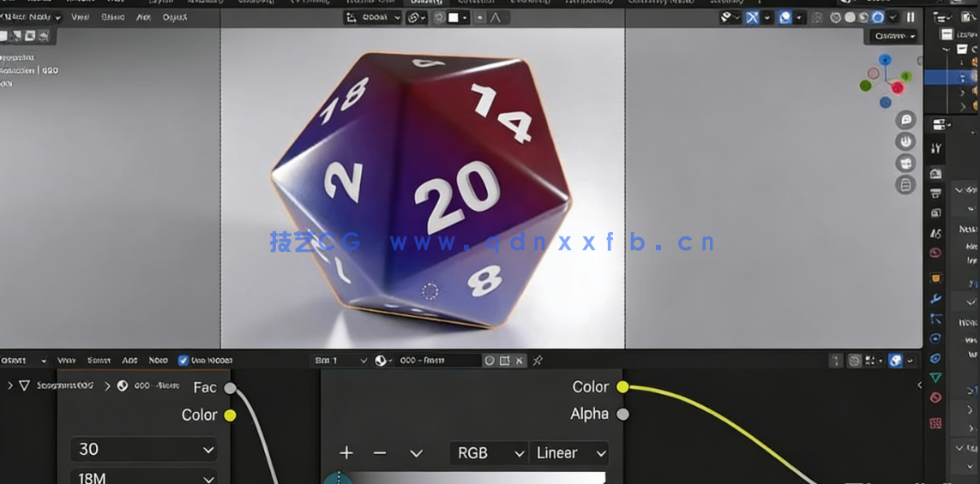The height and width of the screenshot is (484, 980).
Task: Open the viewport options dropdown below shading
Action: [x=893, y=36]
